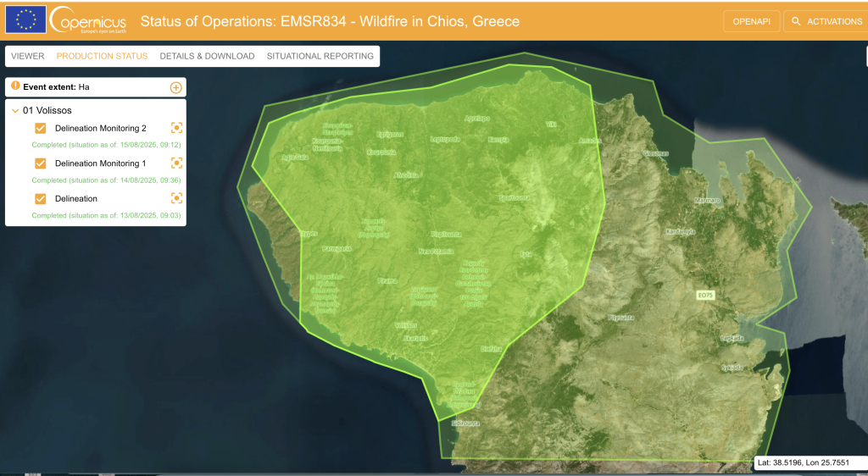Click the E075 road marker on the map
Image resolution: width=868 pixels, height=476 pixels.
tap(704, 295)
